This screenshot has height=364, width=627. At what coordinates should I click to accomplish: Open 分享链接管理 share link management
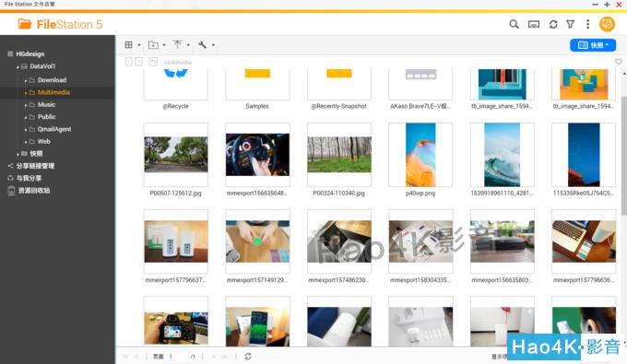coord(35,166)
